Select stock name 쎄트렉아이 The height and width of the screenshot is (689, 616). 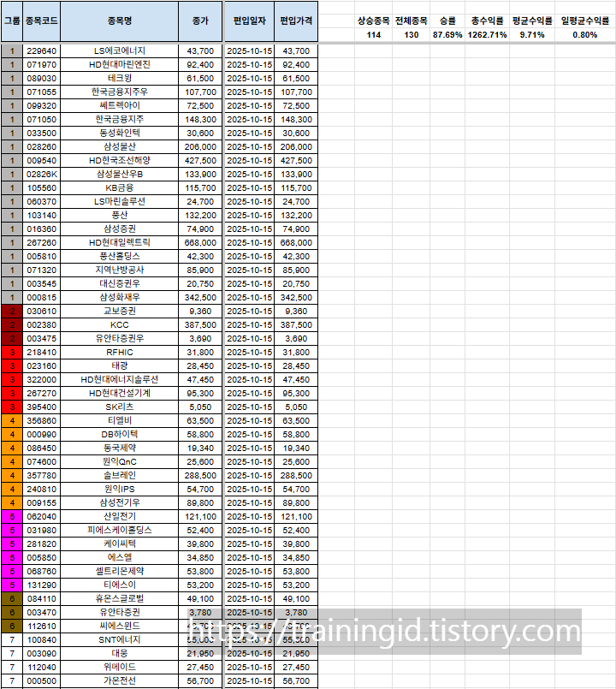click(120, 105)
